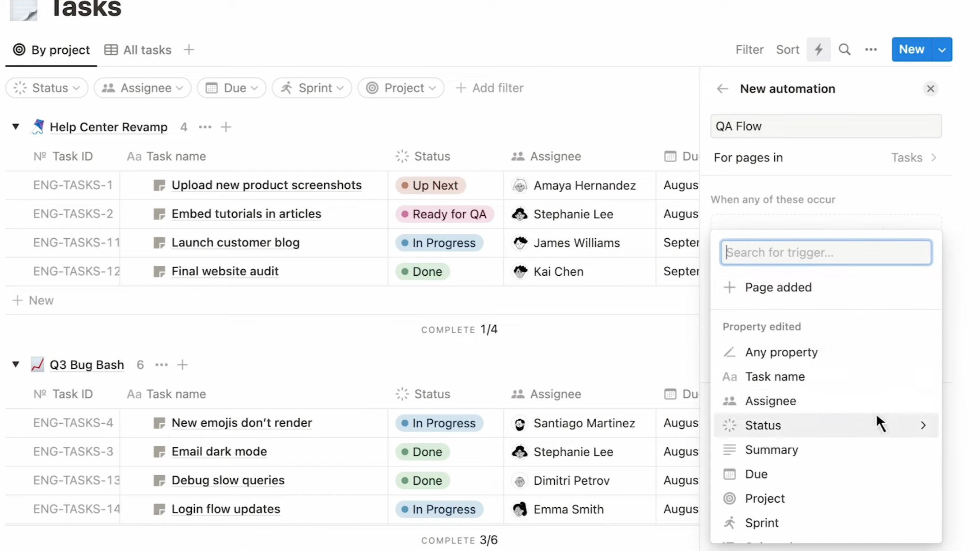Click the search magnifier icon in toolbar

pos(845,49)
